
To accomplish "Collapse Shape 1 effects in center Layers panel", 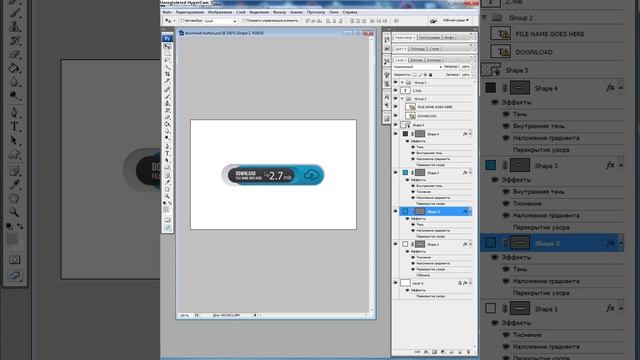I will click(470, 244).
